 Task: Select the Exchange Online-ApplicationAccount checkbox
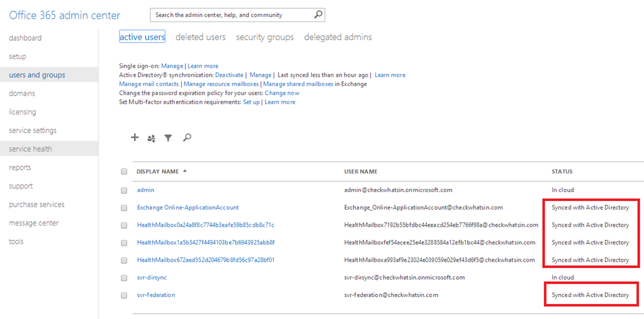click(x=124, y=208)
